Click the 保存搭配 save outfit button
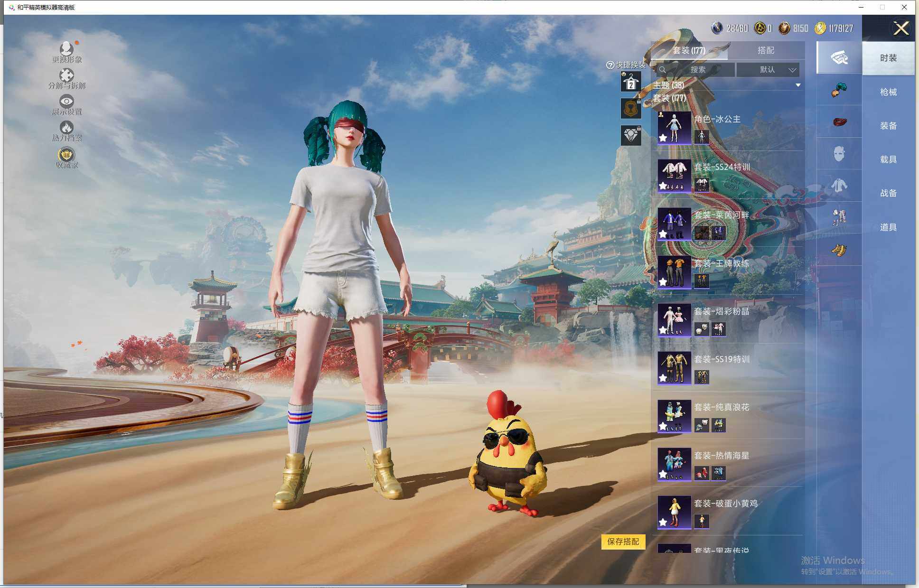Image resolution: width=919 pixels, height=588 pixels. click(623, 541)
